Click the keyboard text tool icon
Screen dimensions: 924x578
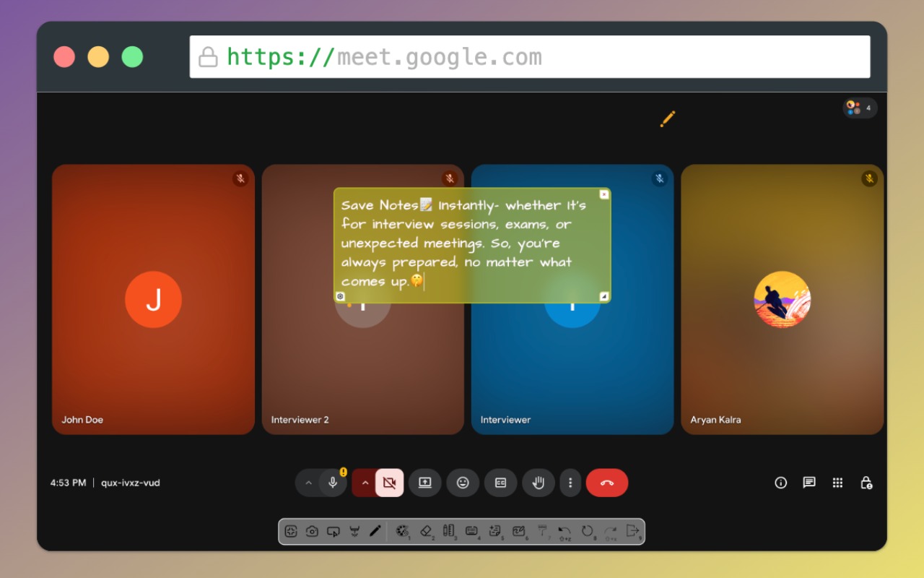pyautogui.click(x=471, y=532)
